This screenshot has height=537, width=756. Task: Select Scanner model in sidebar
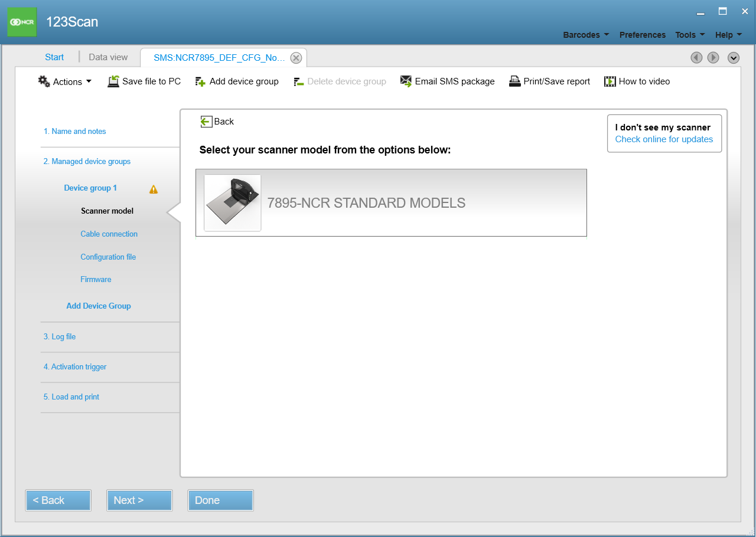coord(107,211)
